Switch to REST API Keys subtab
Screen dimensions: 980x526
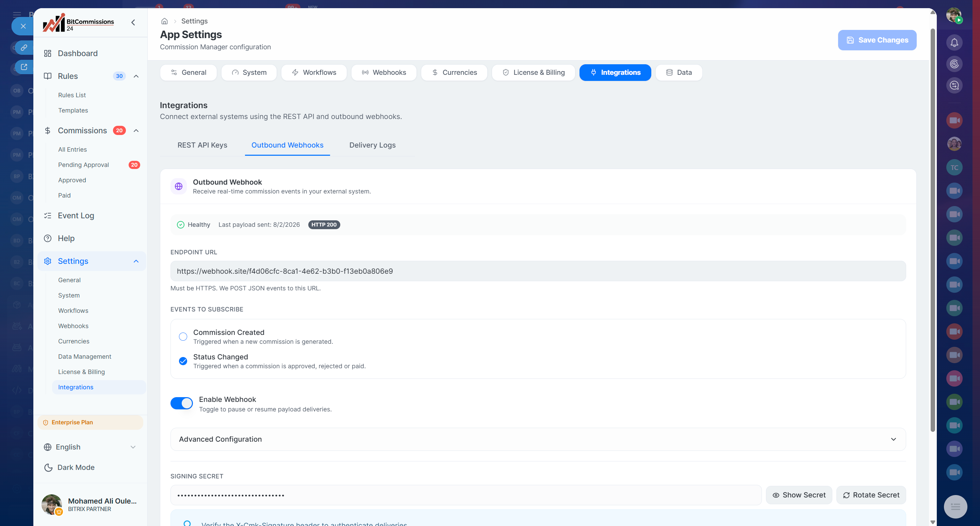[x=202, y=145]
